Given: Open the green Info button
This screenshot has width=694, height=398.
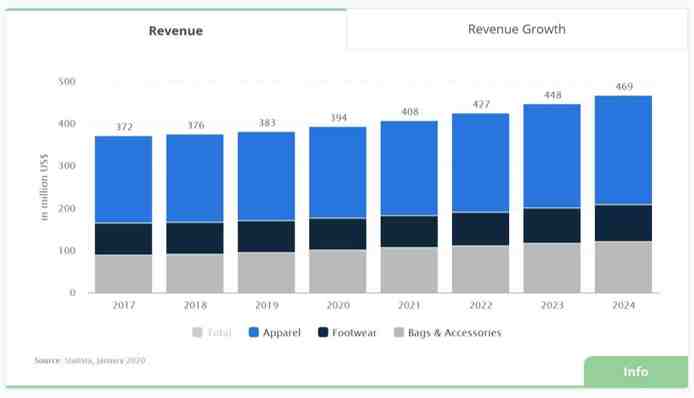Looking at the screenshot, I should 636,371.
